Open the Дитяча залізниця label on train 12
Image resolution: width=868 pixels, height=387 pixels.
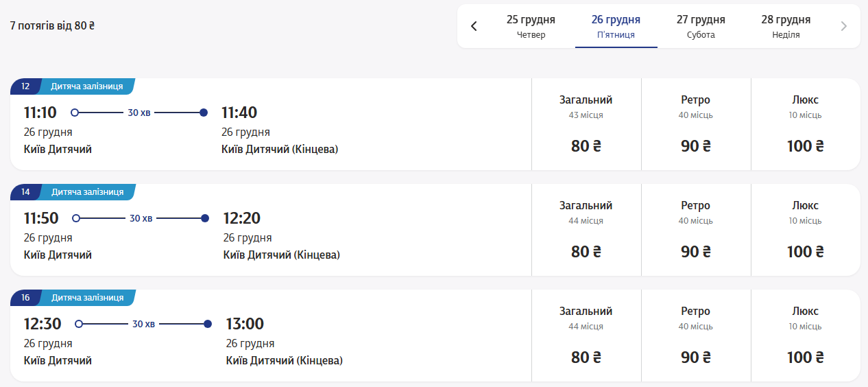pyautogui.click(x=87, y=86)
